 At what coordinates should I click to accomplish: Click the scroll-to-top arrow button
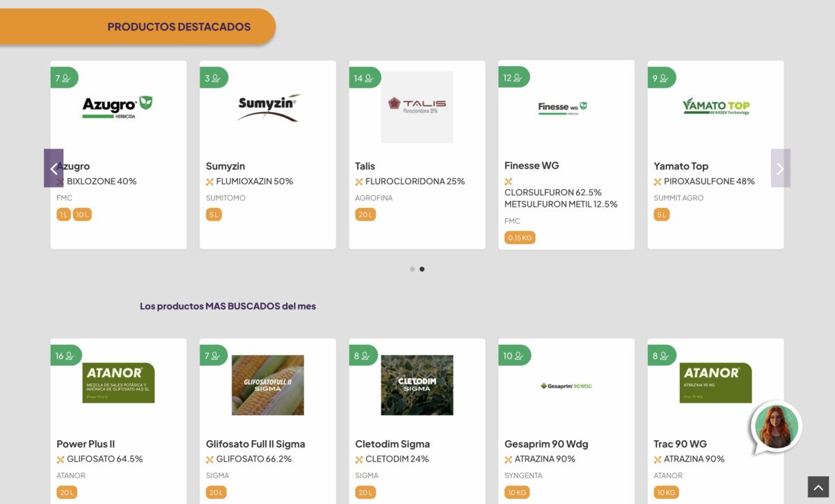coord(818,487)
